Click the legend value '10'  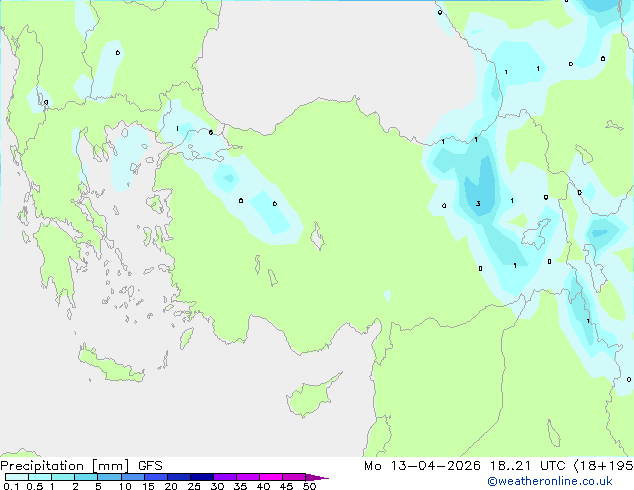pyautogui.click(x=125, y=486)
